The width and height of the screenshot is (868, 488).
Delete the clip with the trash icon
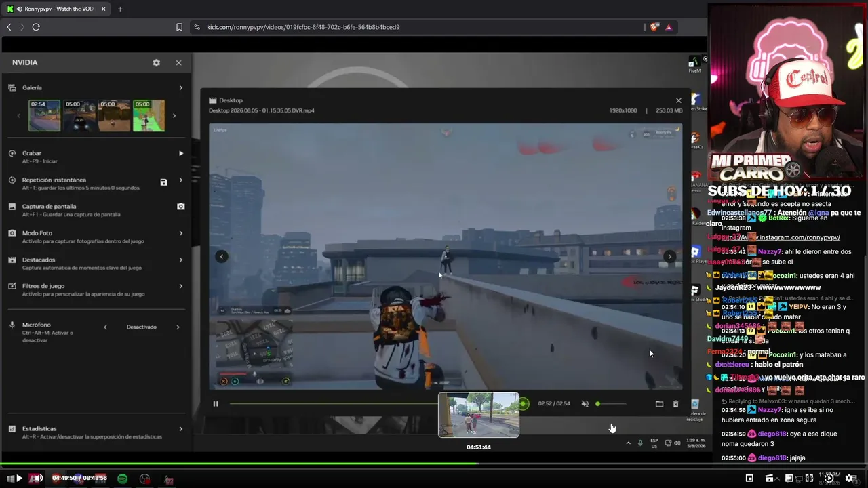[x=675, y=403]
